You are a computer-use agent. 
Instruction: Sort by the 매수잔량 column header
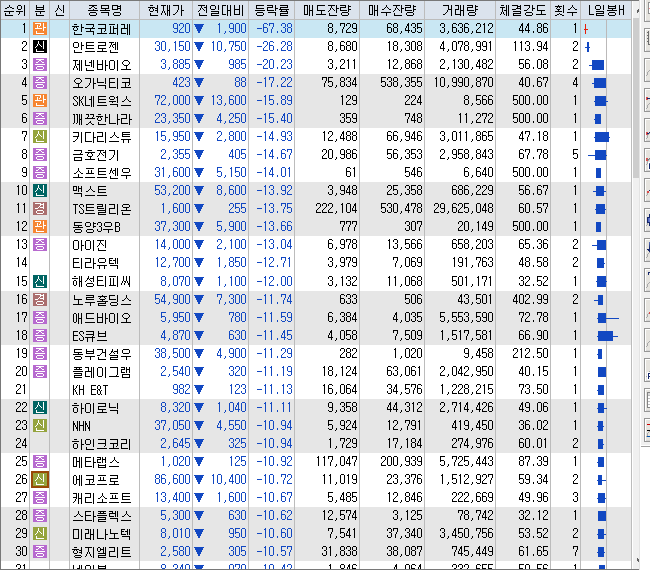point(392,10)
